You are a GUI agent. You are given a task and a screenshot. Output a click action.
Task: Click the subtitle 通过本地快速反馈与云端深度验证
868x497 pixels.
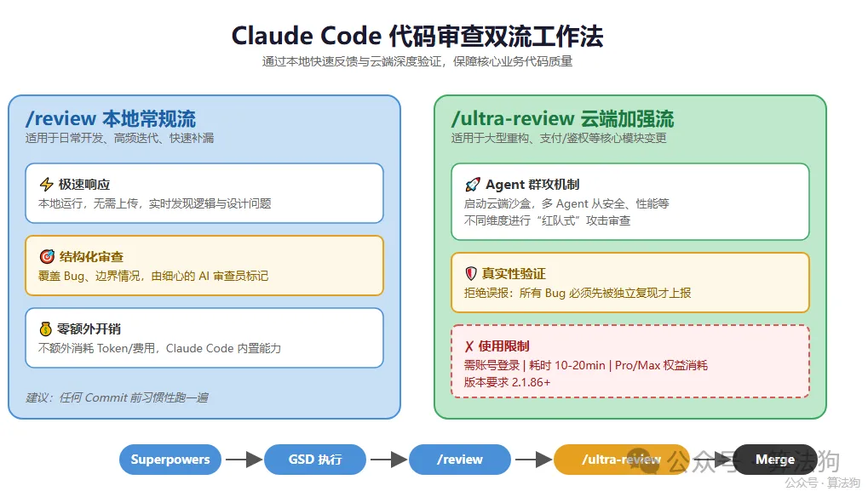click(352, 61)
